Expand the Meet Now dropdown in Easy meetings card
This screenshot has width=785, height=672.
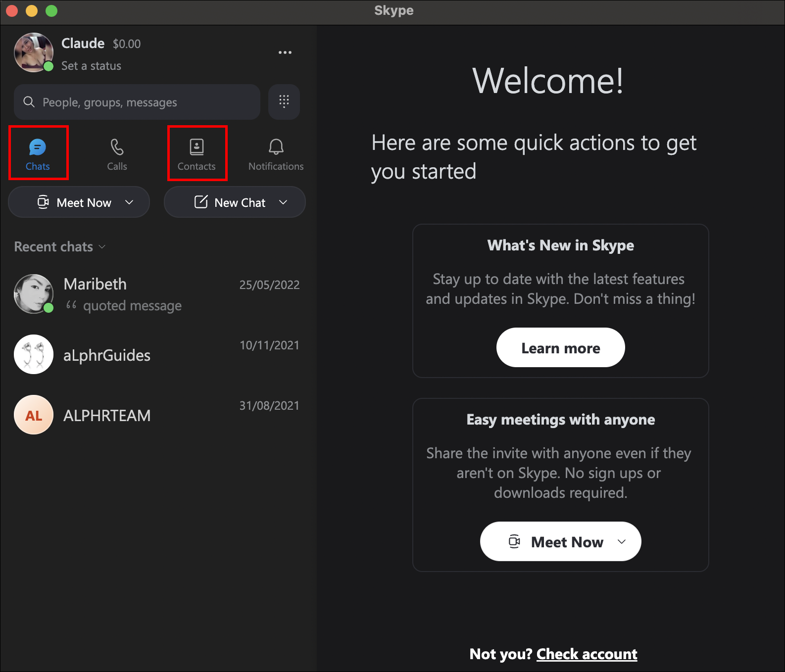click(x=622, y=541)
